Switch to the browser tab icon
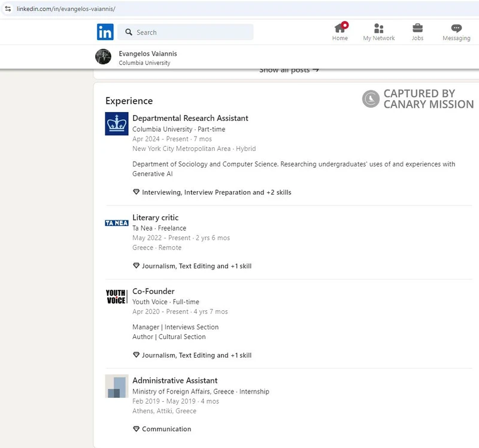The width and height of the screenshot is (479, 448). pyautogui.click(x=10, y=10)
